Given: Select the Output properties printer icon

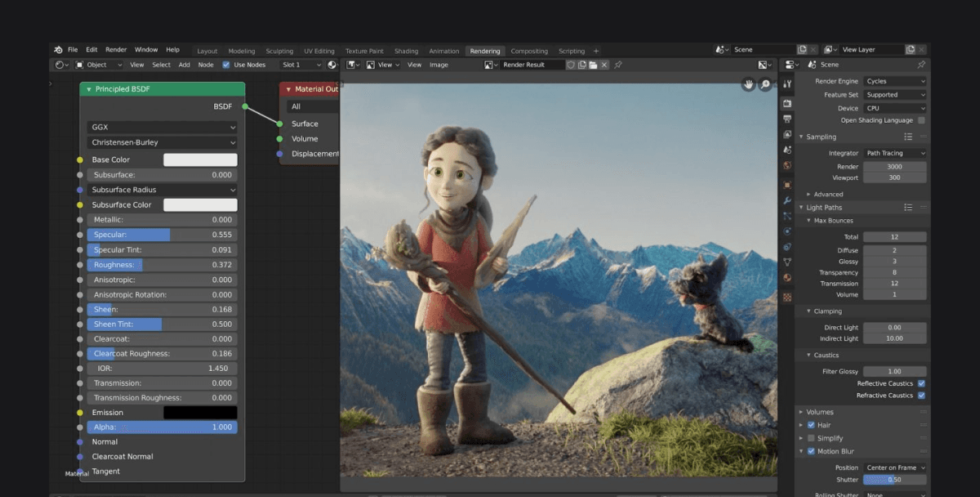Looking at the screenshot, I should point(787,119).
